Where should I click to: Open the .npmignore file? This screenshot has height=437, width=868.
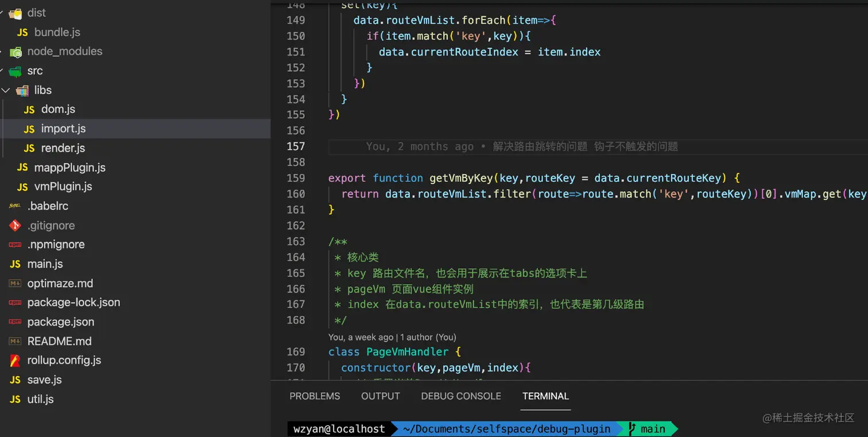coord(56,245)
